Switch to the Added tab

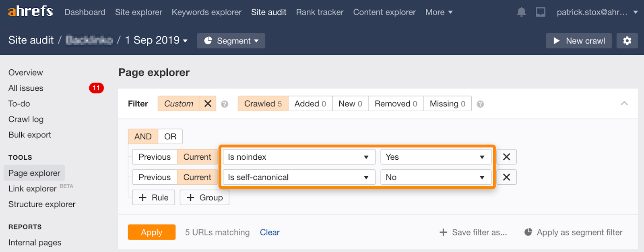[x=310, y=104]
